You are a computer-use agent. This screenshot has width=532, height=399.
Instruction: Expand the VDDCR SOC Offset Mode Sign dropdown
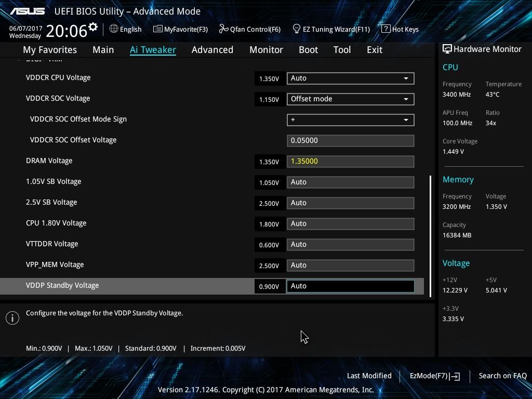click(x=351, y=120)
